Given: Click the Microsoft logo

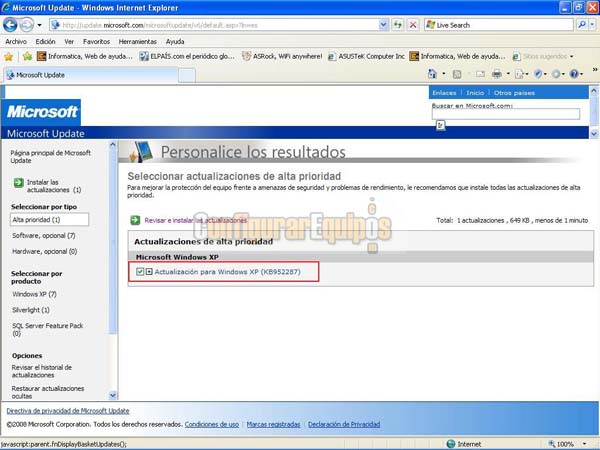Looking at the screenshot, I should (41, 112).
